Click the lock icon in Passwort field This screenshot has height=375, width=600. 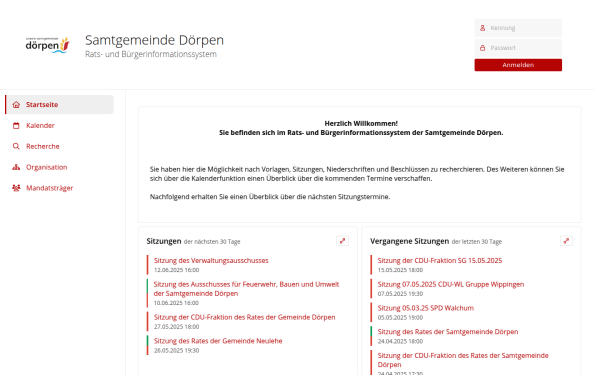(x=483, y=48)
